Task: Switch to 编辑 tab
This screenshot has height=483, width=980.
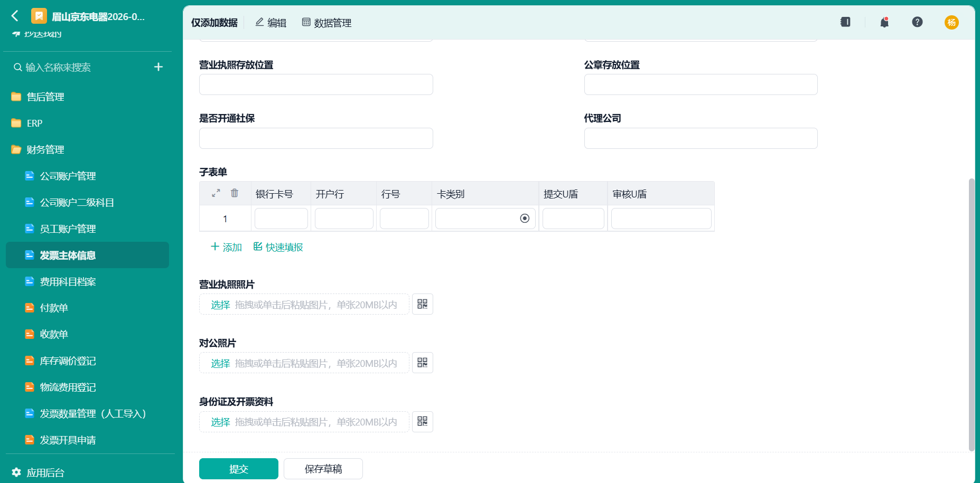Action: pos(270,23)
